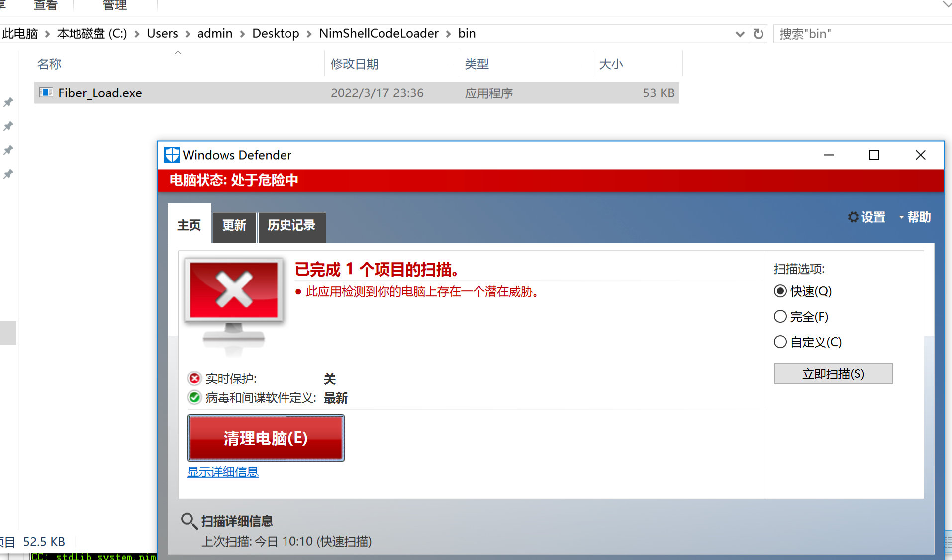Click the red threat monitor status image
The width and height of the screenshot is (952, 560).
(x=234, y=306)
